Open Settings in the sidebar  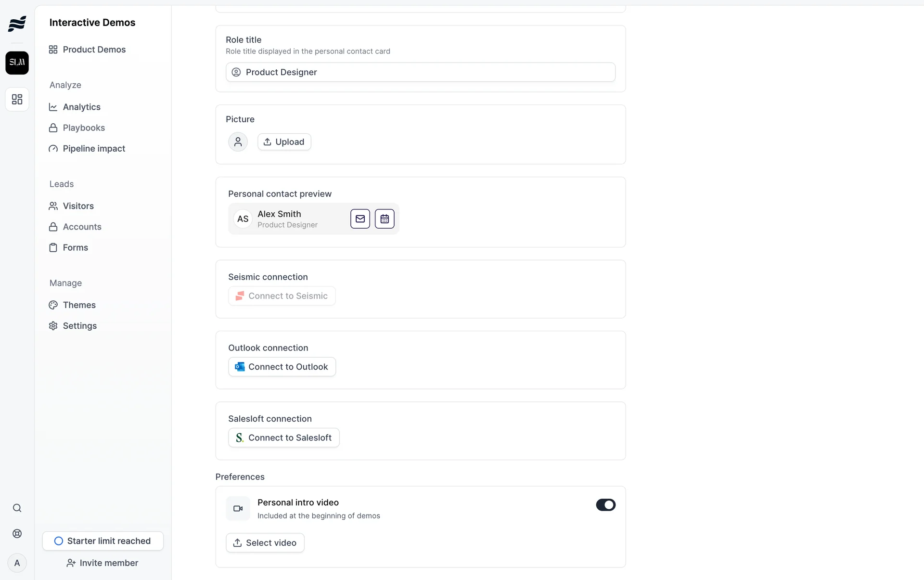click(x=79, y=326)
